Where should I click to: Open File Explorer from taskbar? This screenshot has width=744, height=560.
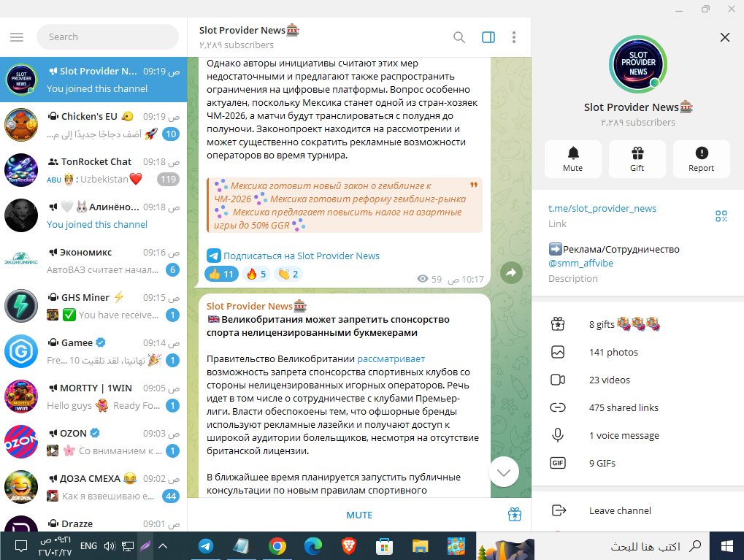coord(420,546)
